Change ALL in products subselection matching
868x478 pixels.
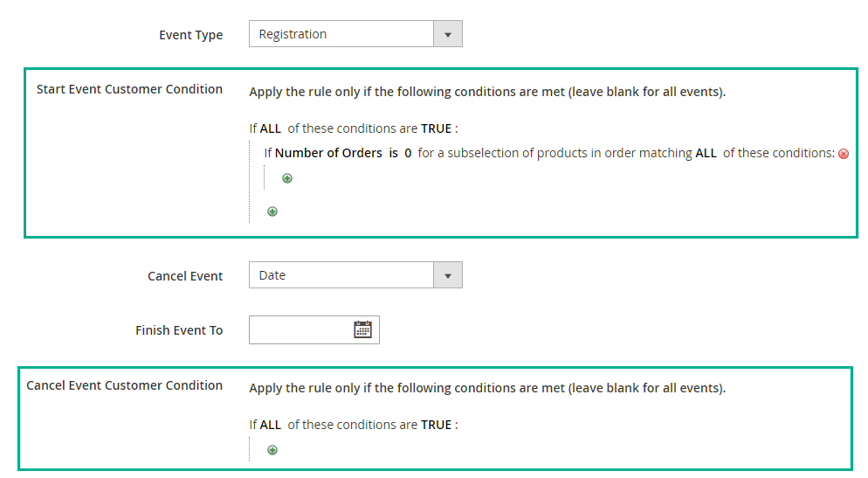point(706,153)
